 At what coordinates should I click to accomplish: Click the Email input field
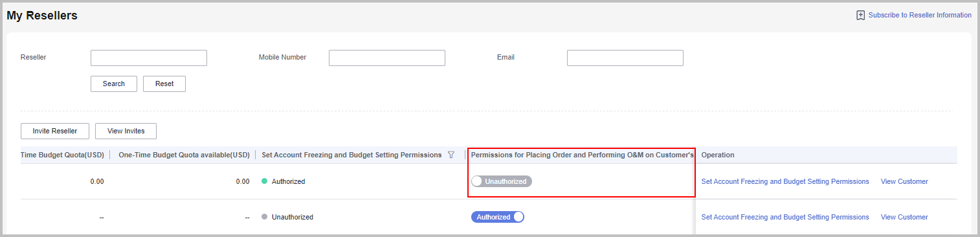pyautogui.click(x=625, y=58)
